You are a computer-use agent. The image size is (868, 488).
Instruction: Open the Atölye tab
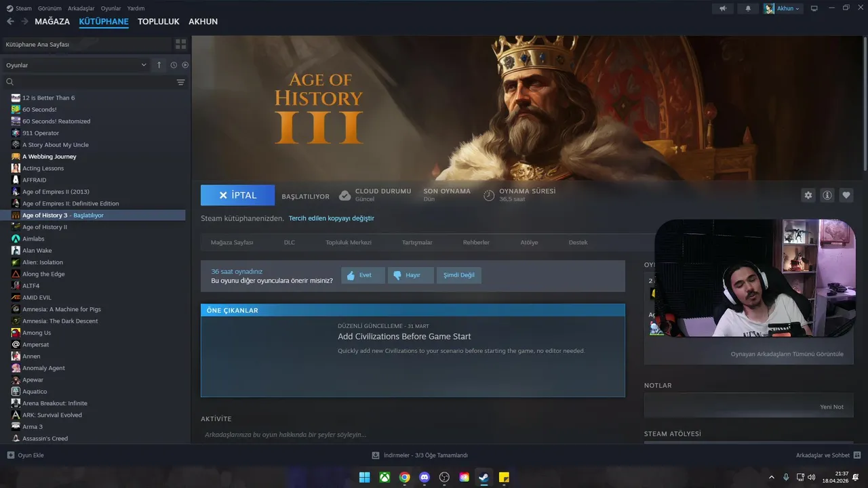coord(529,242)
